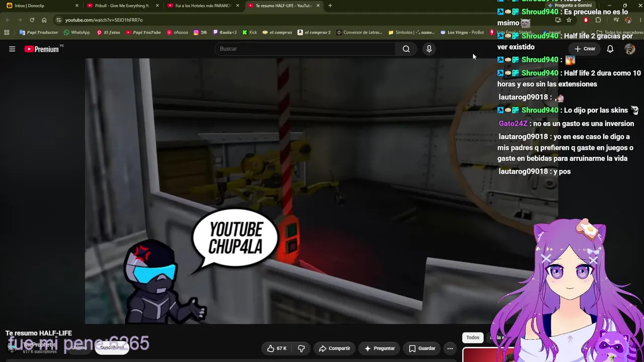Open the el compras bookmark
The image size is (644, 362).
pos(277,32)
